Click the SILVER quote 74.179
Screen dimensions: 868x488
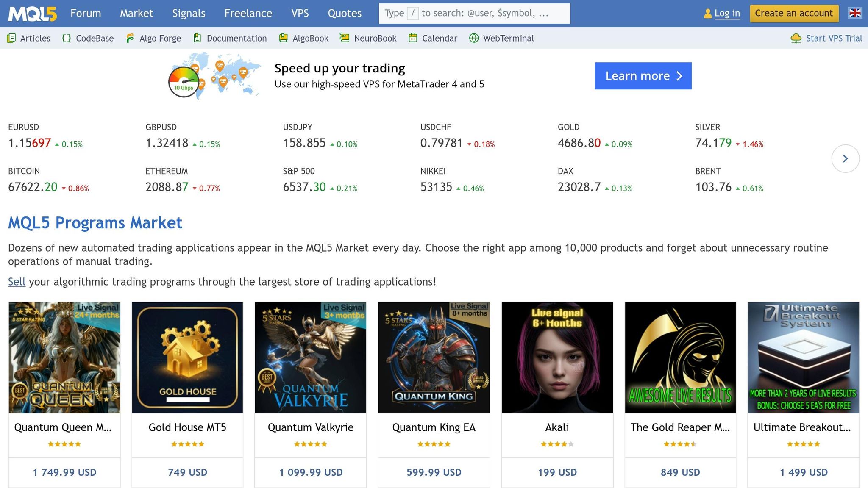pyautogui.click(x=713, y=143)
